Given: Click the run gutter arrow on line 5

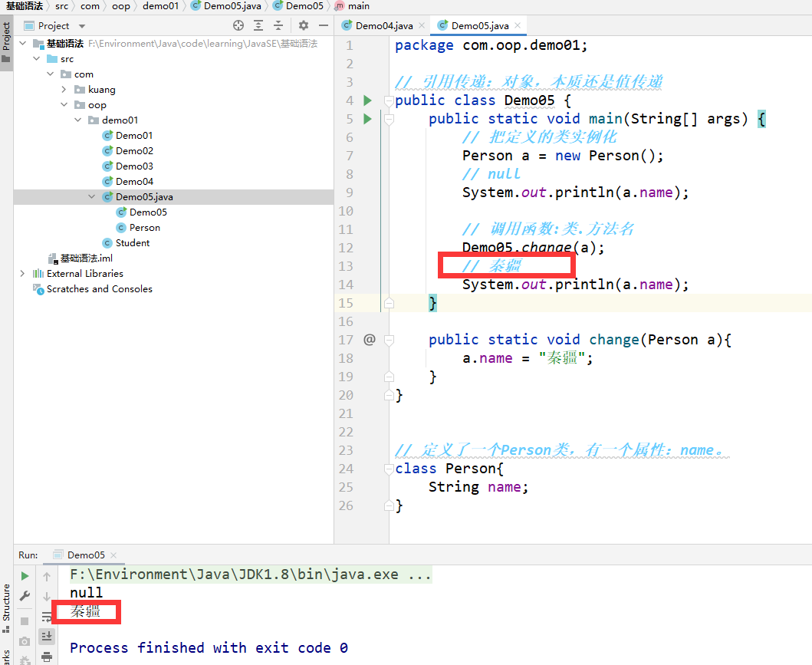Looking at the screenshot, I should click(x=368, y=119).
